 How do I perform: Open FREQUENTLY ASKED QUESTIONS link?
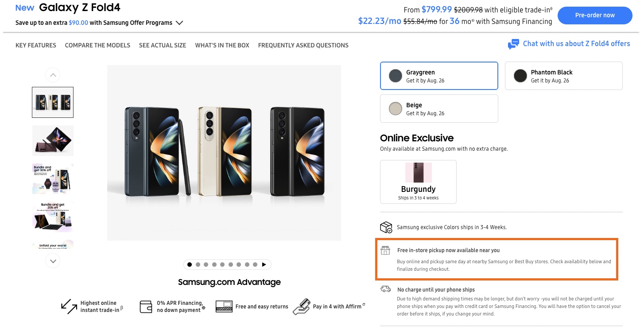[303, 45]
